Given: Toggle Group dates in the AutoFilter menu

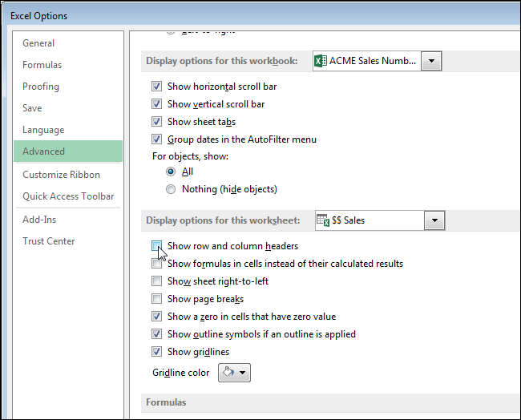Looking at the screenshot, I should 156,139.
